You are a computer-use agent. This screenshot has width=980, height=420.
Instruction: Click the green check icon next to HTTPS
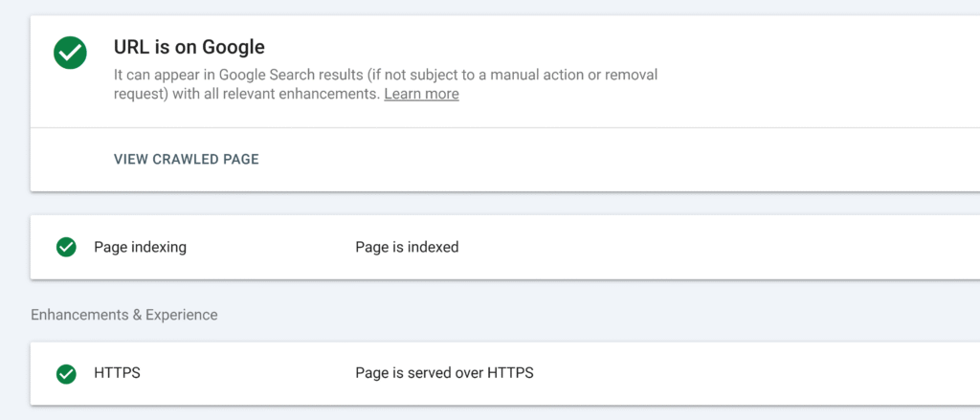[x=66, y=373]
